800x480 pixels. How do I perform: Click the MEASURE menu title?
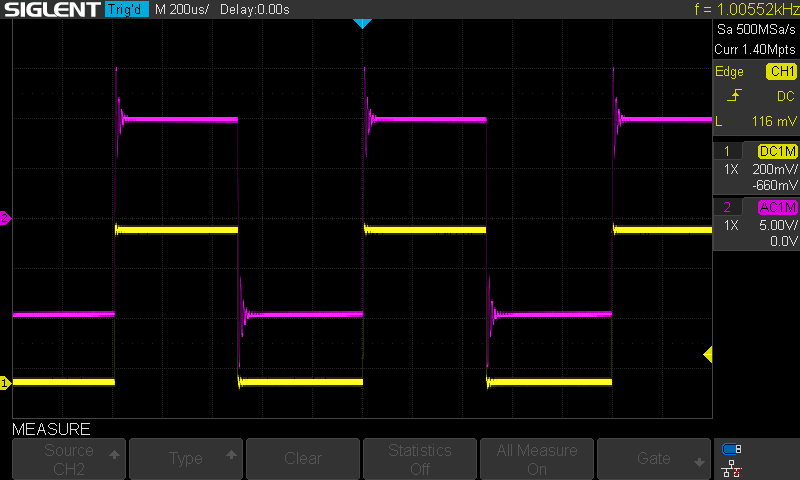(51, 430)
